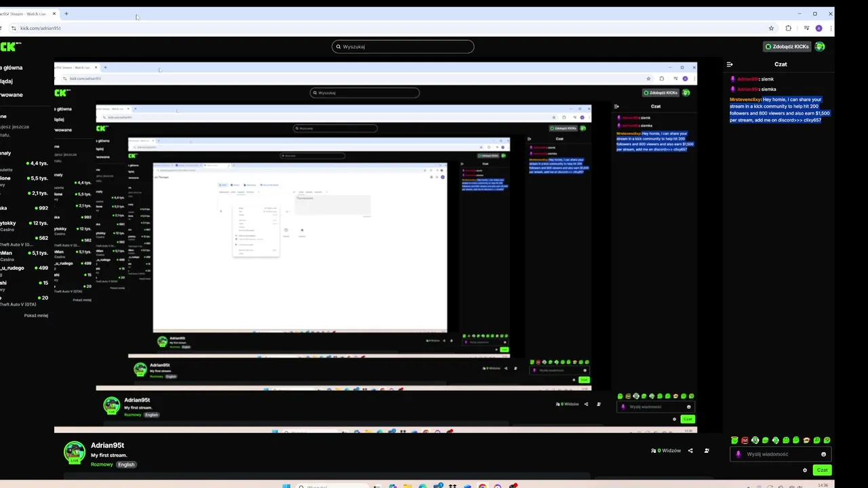Select the English language tag
868x488 pixels.
click(126, 464)
